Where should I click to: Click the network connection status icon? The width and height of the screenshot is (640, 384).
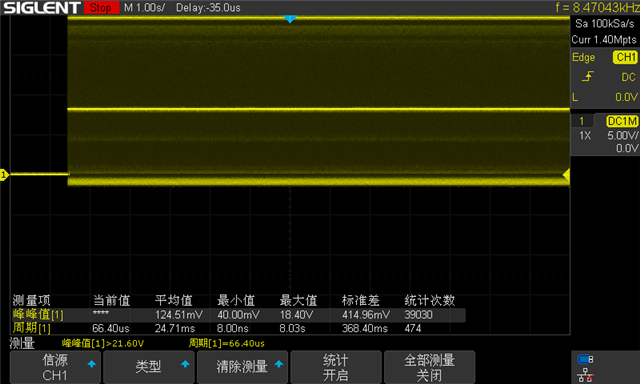pos(585,375)
